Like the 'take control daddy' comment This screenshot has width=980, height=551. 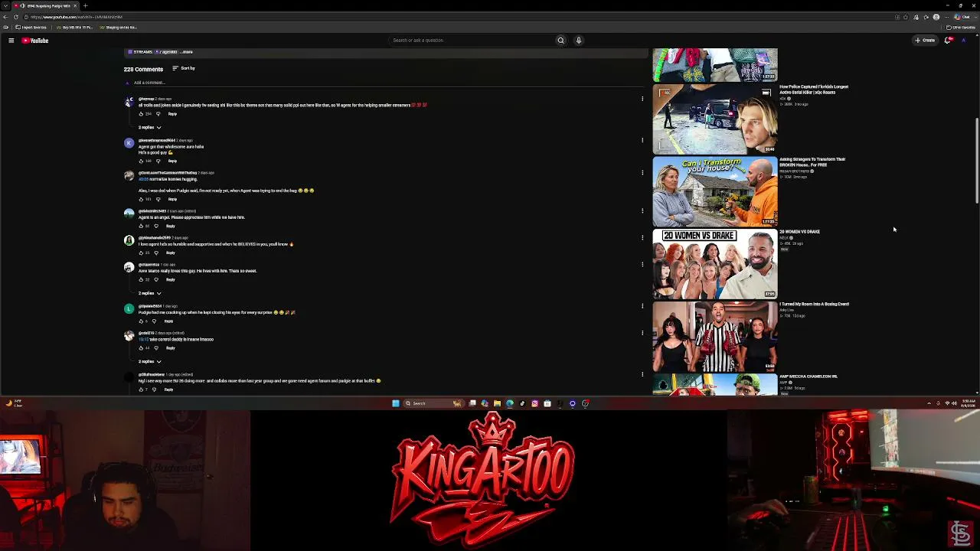[x=141, y=348]
